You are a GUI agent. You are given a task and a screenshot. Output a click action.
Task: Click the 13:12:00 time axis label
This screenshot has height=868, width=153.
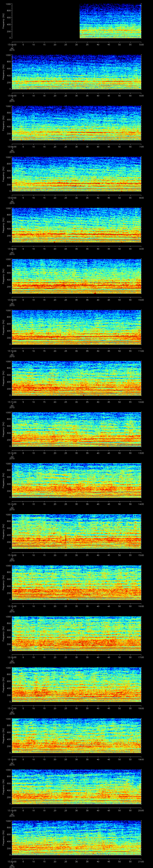tap(12, 453)
